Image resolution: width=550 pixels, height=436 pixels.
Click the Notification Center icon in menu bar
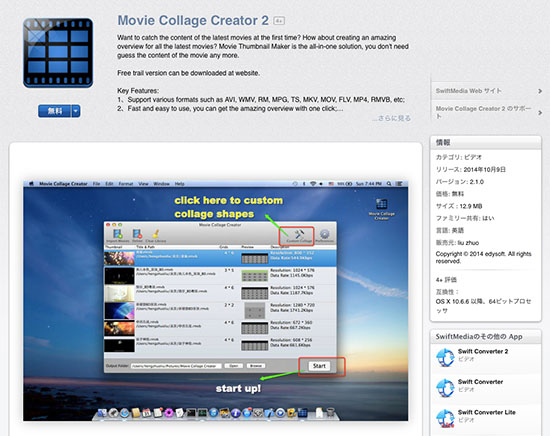[399, 184]
